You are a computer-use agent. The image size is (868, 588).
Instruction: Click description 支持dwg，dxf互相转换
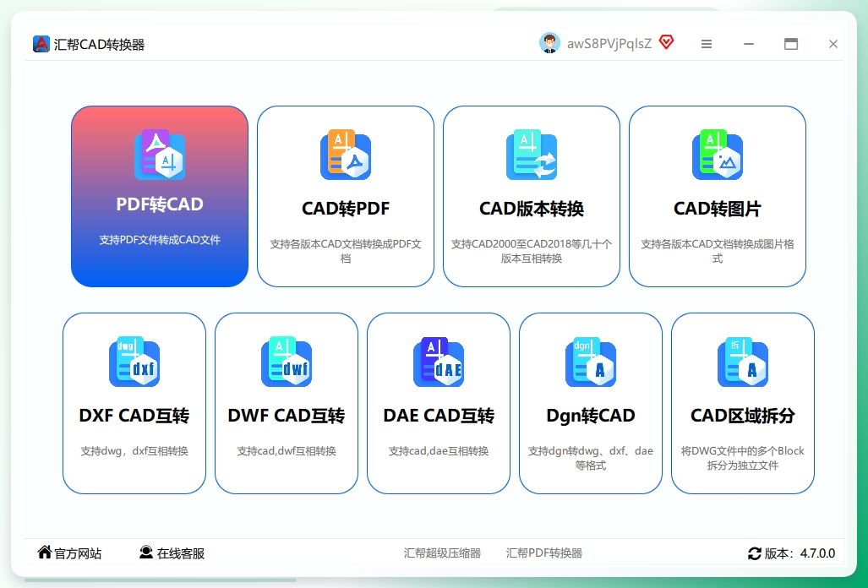tap(134, 451)
